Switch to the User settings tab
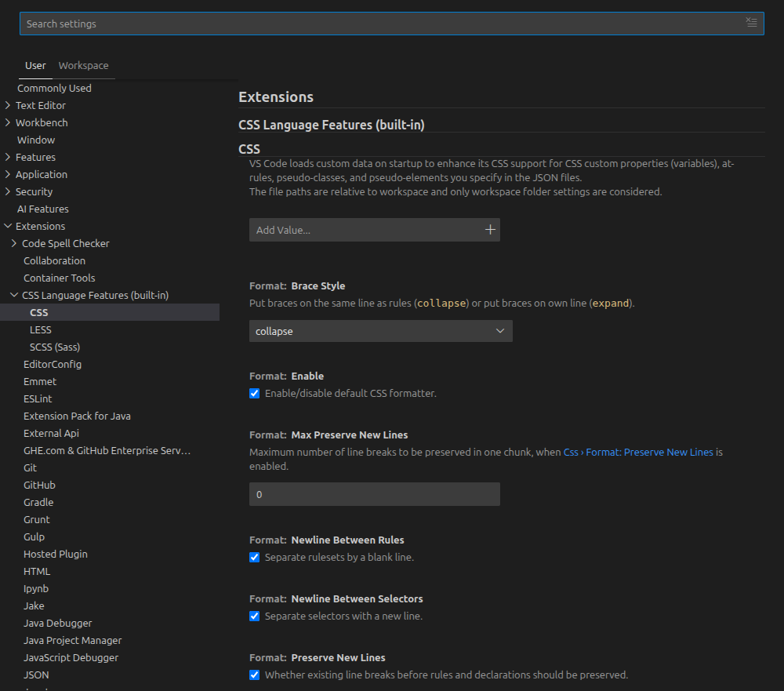Screen dimensions: 784x691 coord(35,66)
